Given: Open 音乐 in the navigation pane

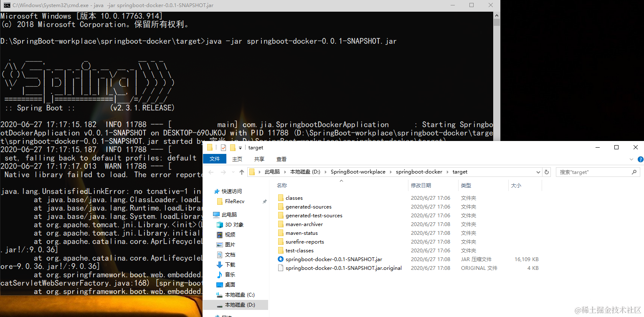Looking at the screenshot, I should point(230,275).
